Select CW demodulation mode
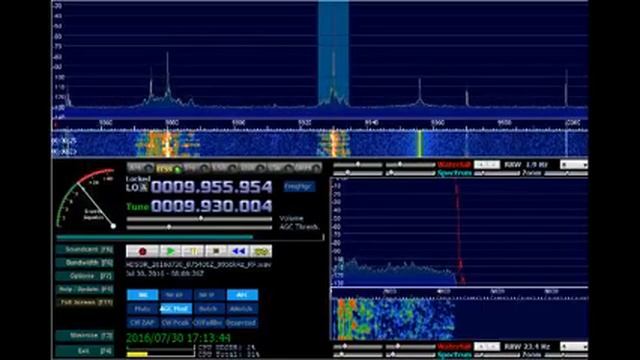Viewport: 640px width, 360px height. click(280, 168)
